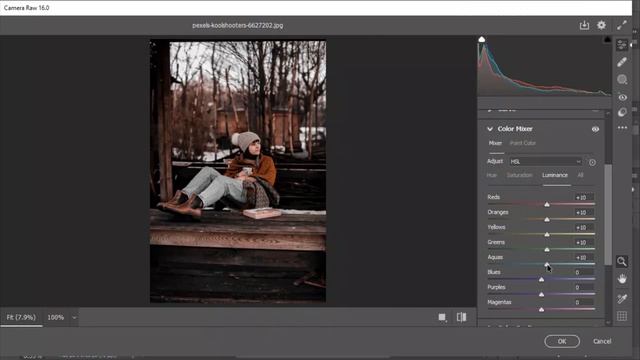Click the Reds luminance slider handle
Viewport: 640px width, 360px height.
[547, 204]
